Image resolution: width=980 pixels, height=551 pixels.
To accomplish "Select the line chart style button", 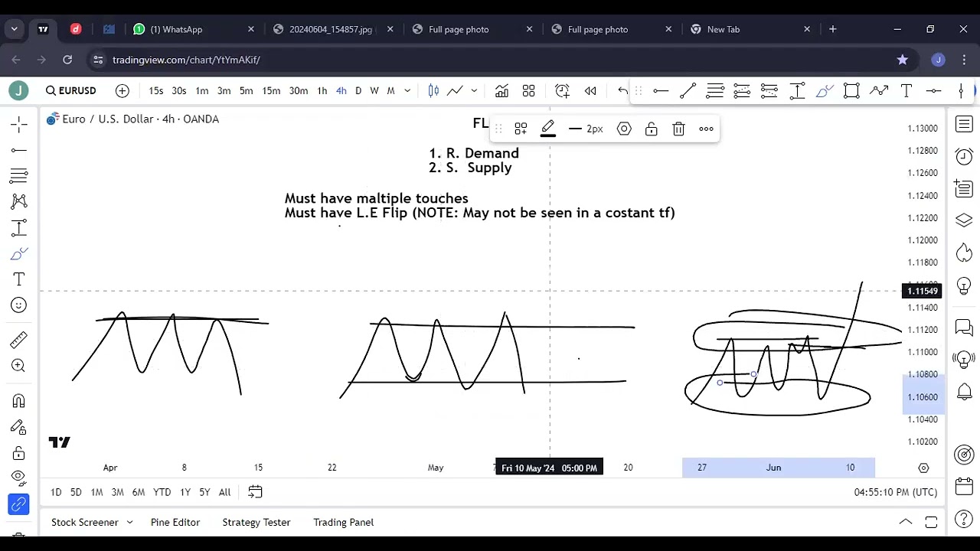I will pyautogui.click(x=455, y=90).
